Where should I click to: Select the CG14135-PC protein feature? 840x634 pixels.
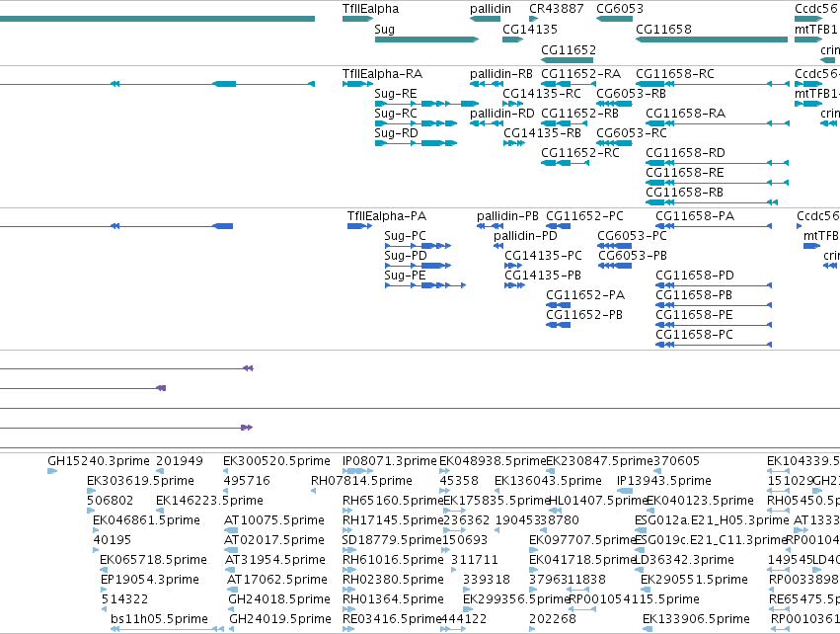[512, 266]
